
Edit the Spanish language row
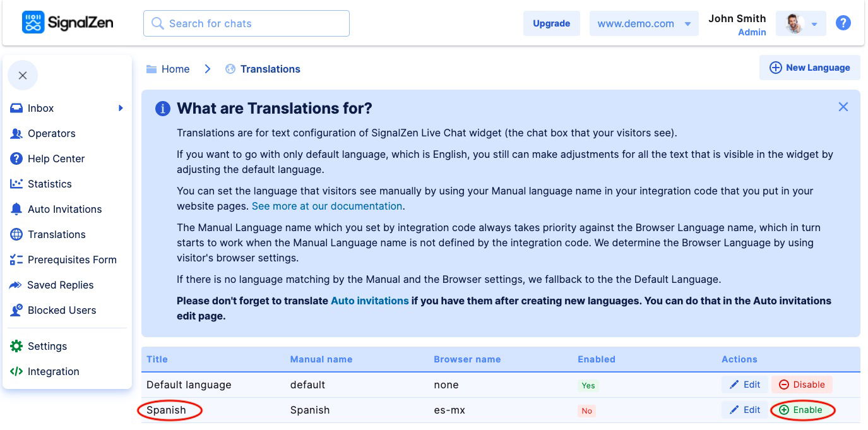point(745,410)
